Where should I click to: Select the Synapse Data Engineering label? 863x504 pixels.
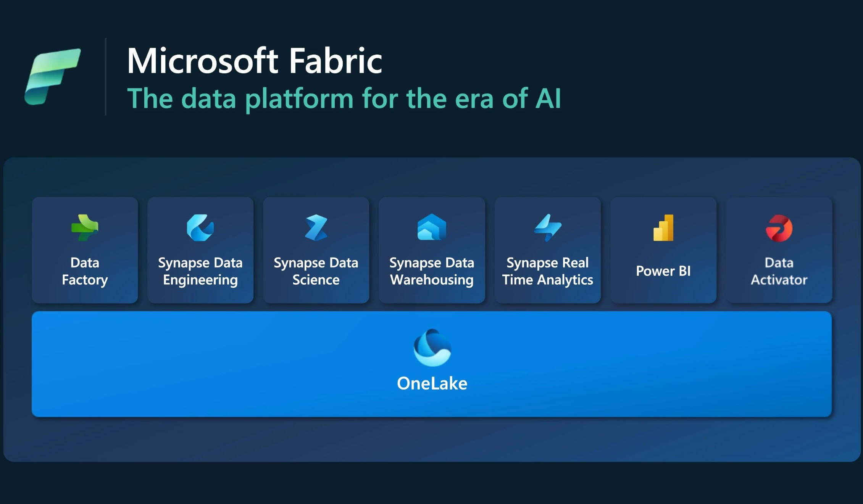point(200,271)
